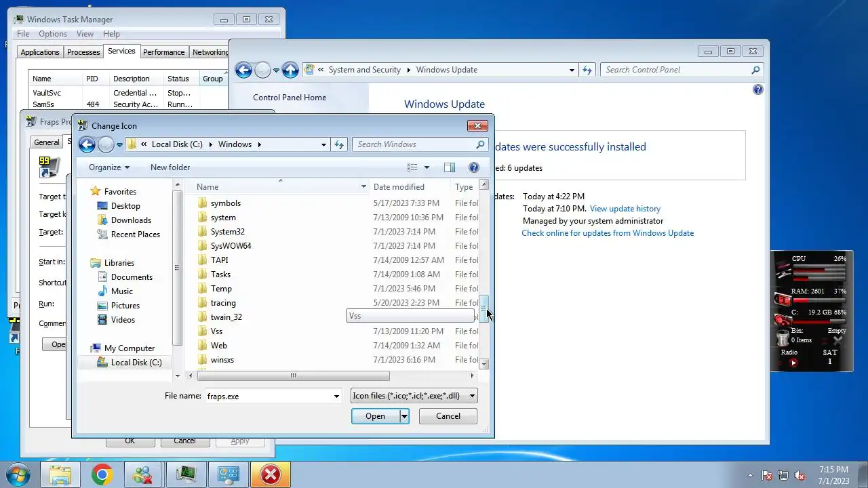Switch to Processes tab in Task Manager
Image resolution: width=868 pixels, height=488 pixels.
[x=83, y=52]
